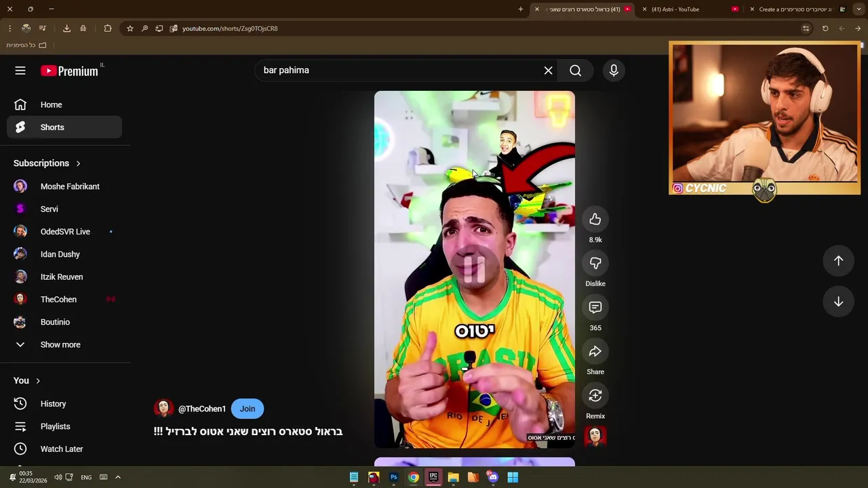Open watch History

[x=64, y=404]
